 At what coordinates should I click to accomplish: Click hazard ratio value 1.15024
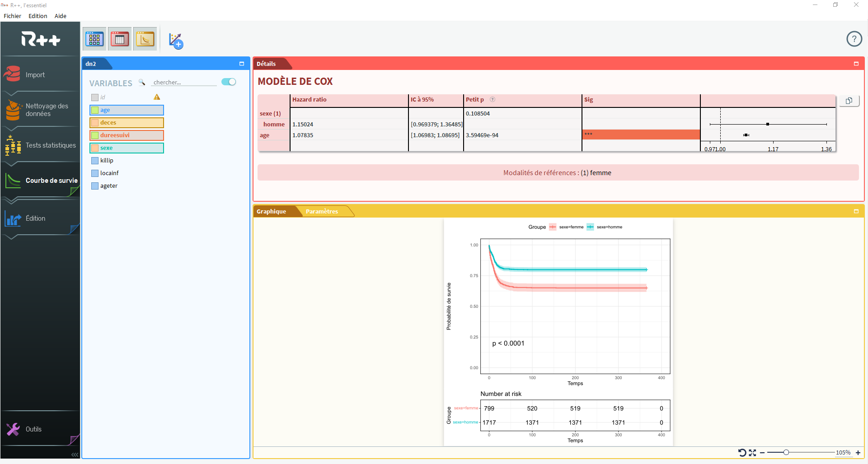coord(303,124)
